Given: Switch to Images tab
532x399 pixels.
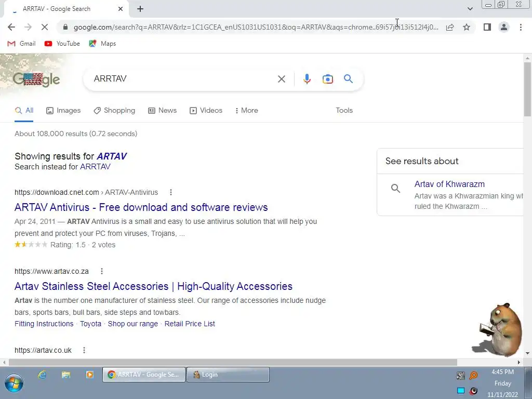Looking at the screenshot, I should 63,110.
